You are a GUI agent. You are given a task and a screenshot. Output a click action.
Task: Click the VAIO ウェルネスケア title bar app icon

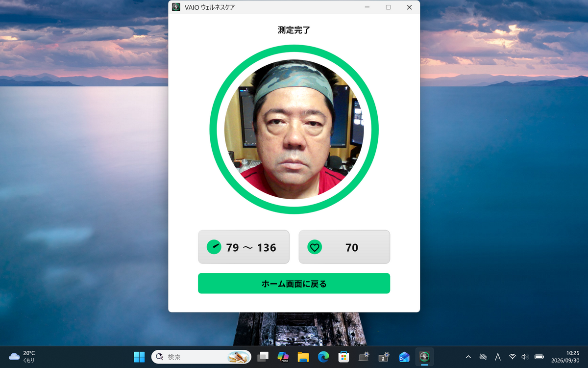point(176,7)
